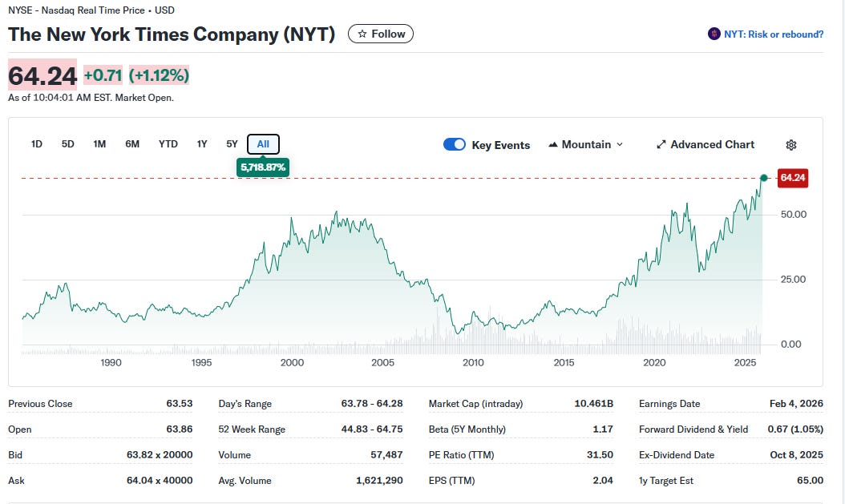This screenshot has width=845, height=504.
Task: Click the 5,718.87% performance badge
Action: click(x=263, y=167)
